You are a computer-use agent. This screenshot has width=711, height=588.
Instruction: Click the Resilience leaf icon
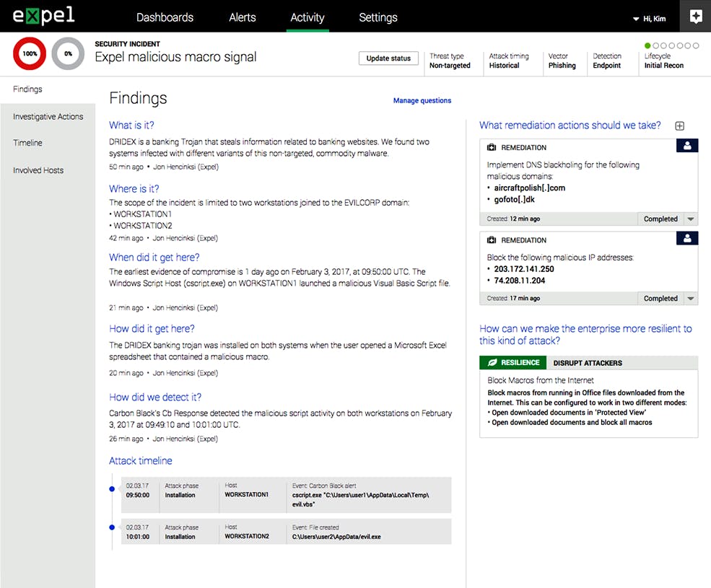[x=492, y=363]
